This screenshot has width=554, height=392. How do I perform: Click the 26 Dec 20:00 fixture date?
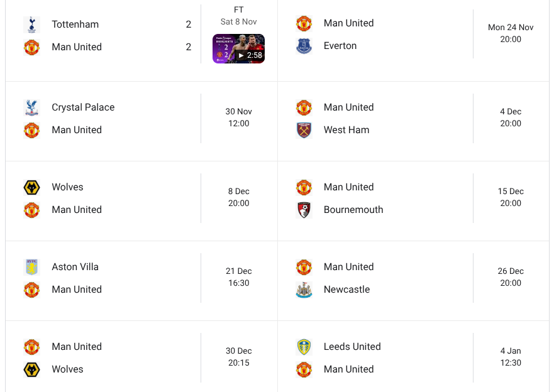(x=509, y=278)
